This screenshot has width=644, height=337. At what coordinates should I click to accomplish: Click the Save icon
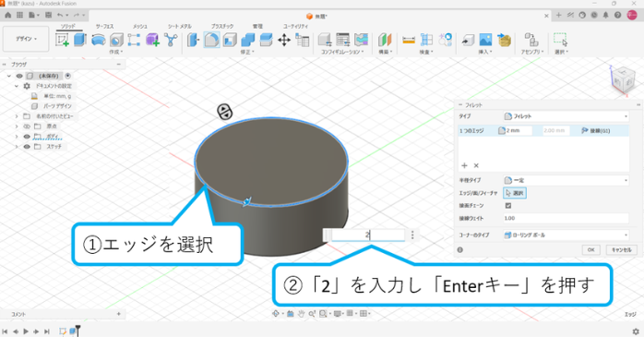coord(49,15)
